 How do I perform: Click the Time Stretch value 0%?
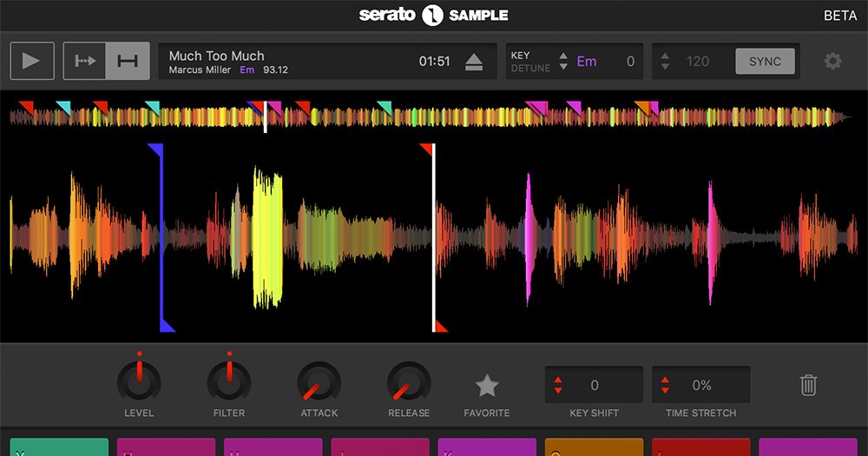(702, 385)
